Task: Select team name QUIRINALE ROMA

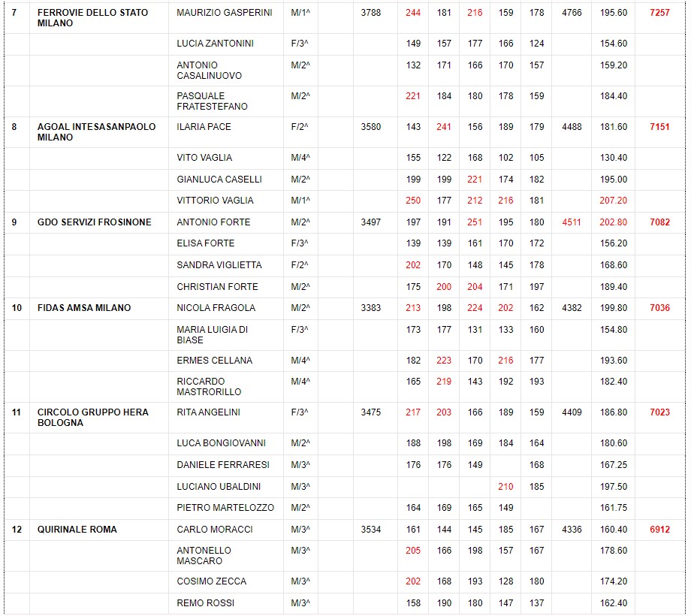Action: pos(77,530)
